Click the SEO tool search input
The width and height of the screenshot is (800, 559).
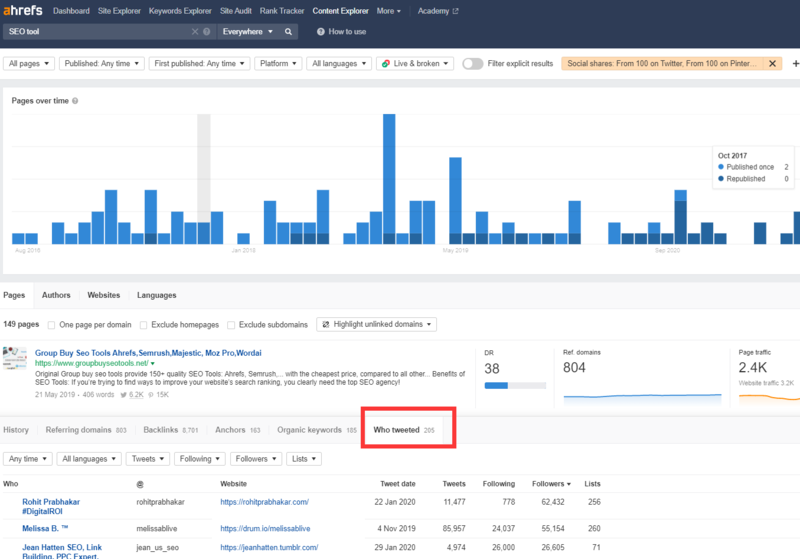pyautogui.click(x=97, y=32)
